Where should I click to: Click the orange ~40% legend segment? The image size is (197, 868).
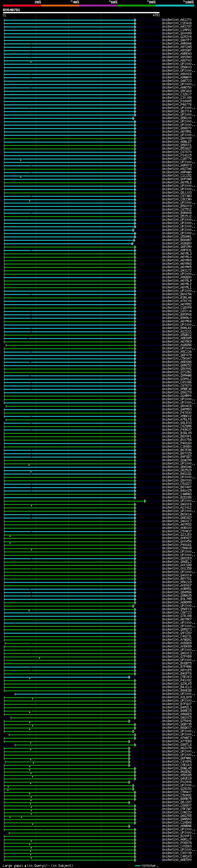click(x=60, y=6)
